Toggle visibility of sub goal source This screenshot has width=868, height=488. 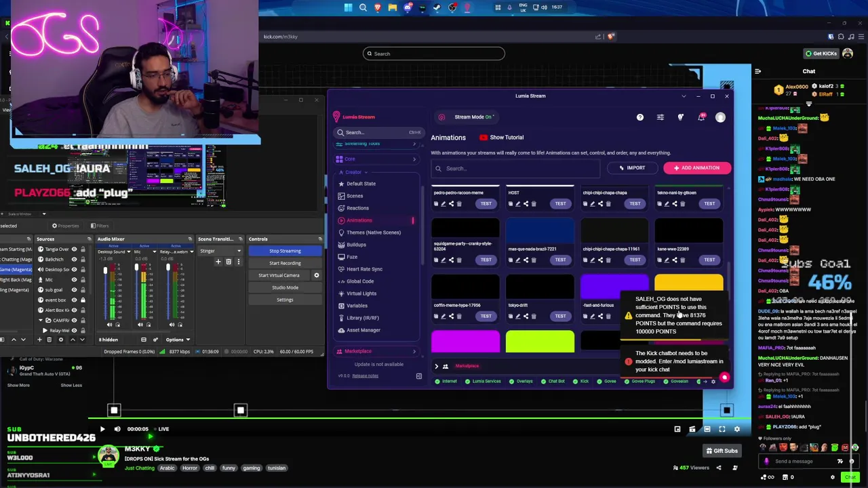point(75,289)
